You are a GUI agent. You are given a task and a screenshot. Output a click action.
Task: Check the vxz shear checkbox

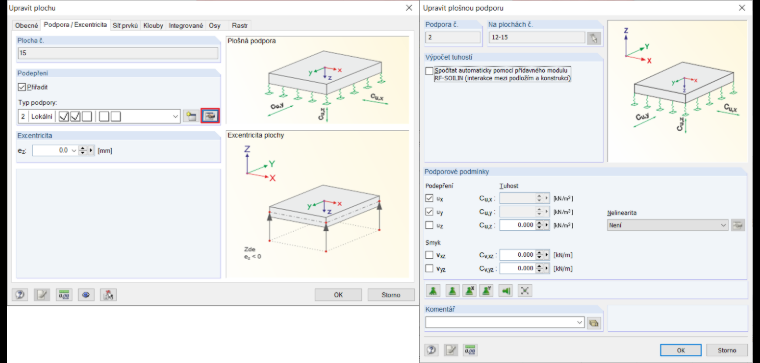point(429,254)
